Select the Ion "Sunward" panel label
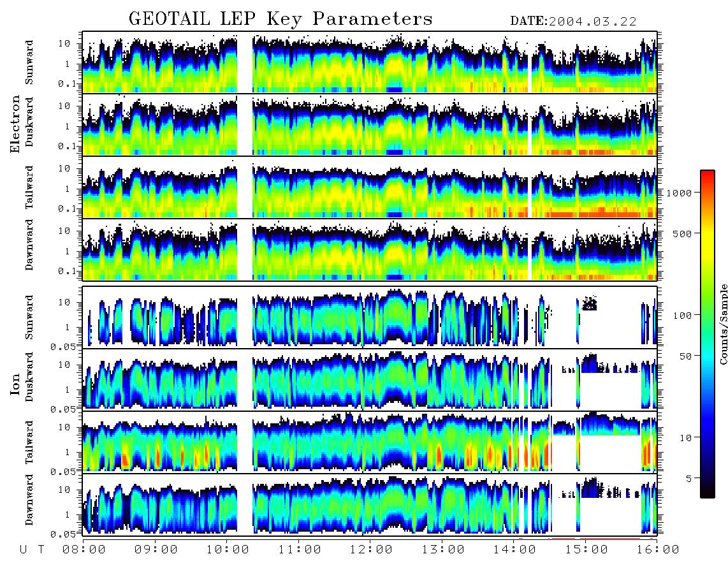 point(29,317)
